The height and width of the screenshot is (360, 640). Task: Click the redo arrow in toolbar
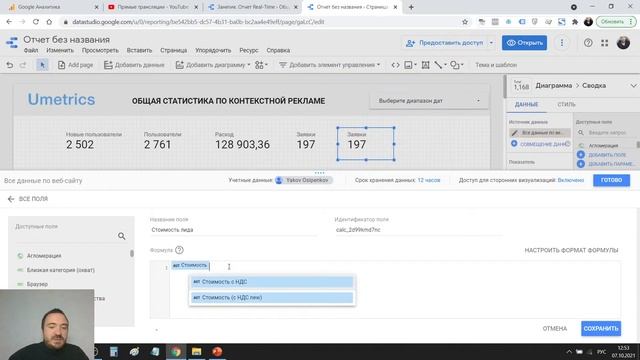coord(23,65)
